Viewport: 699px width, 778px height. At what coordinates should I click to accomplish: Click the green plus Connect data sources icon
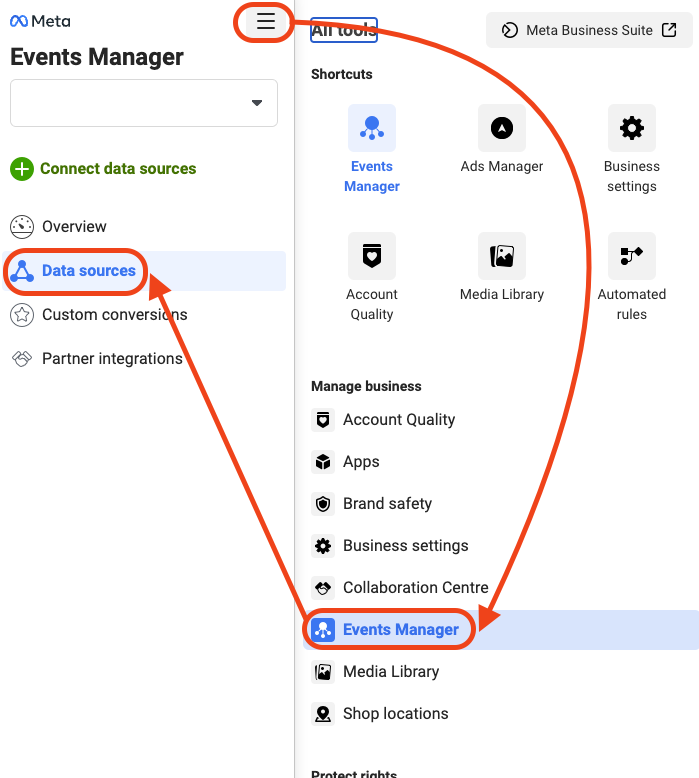(x=22, y=169)
